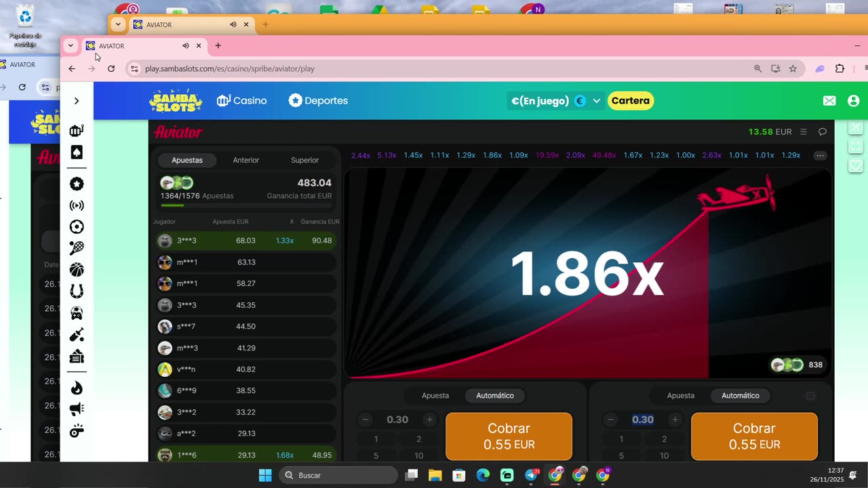Open the Aviator hamburger menu
This screenshot has width=868, height=488.
click(x=804, y=132)
